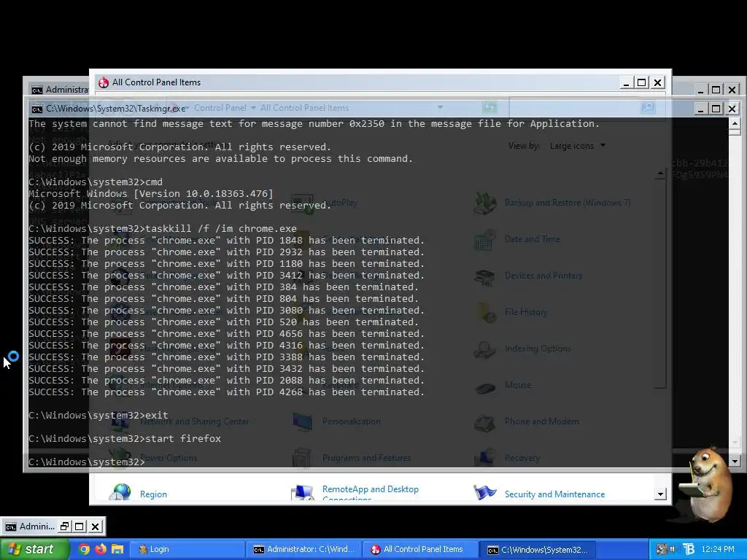Open the Devices and Printers icon
Image resolution: width=747 pixels, height=560 pixels.
pyautogui.click(x=485, y=276)
